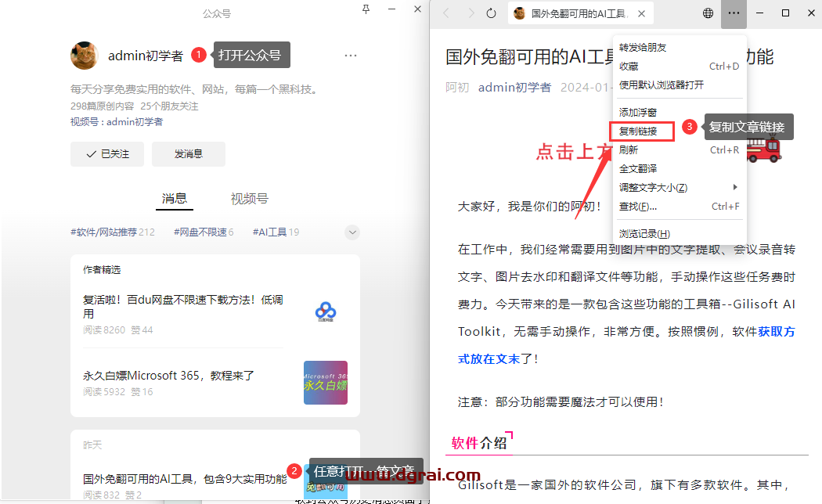
Task: Choose 全文翻译 in the menu
Action: click(x=638, y=169)
